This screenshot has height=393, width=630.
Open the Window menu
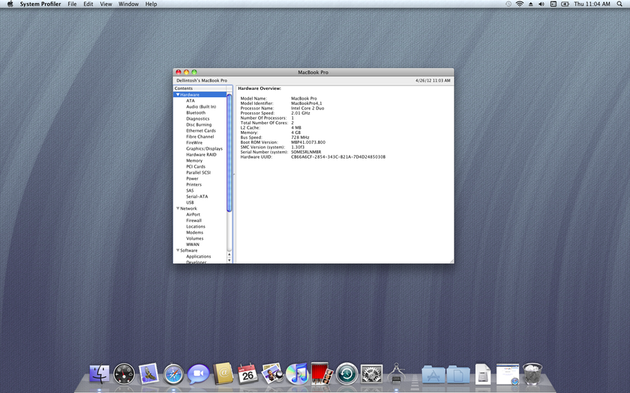129,4
